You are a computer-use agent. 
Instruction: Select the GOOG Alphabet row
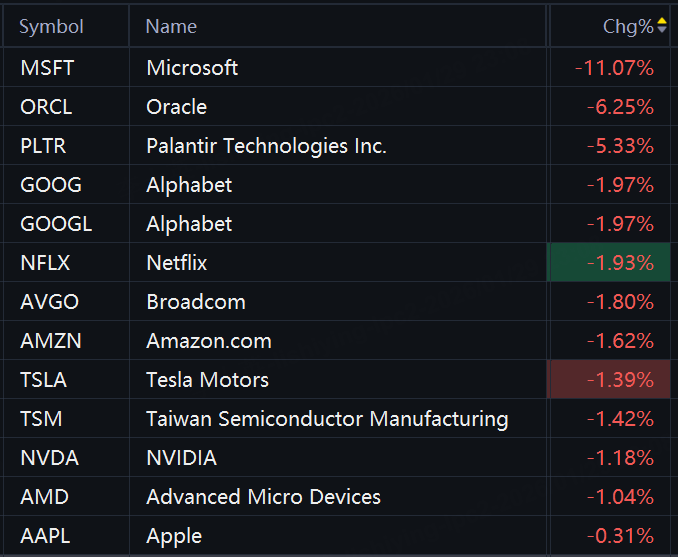(x=189, y=185)
